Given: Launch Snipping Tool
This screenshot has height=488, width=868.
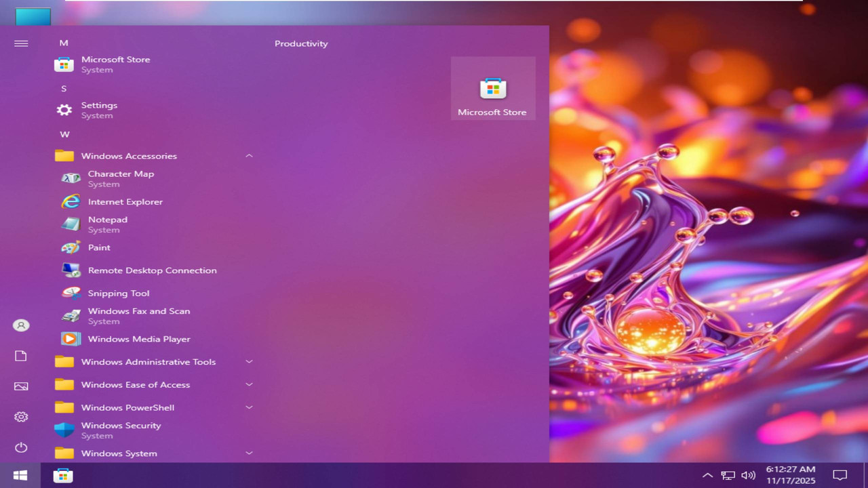Looking at the screenshot, I should [x=155, y=293].
